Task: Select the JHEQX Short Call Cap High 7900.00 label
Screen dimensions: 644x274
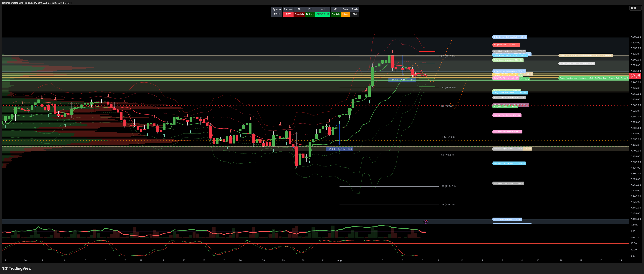Action: 509,37
